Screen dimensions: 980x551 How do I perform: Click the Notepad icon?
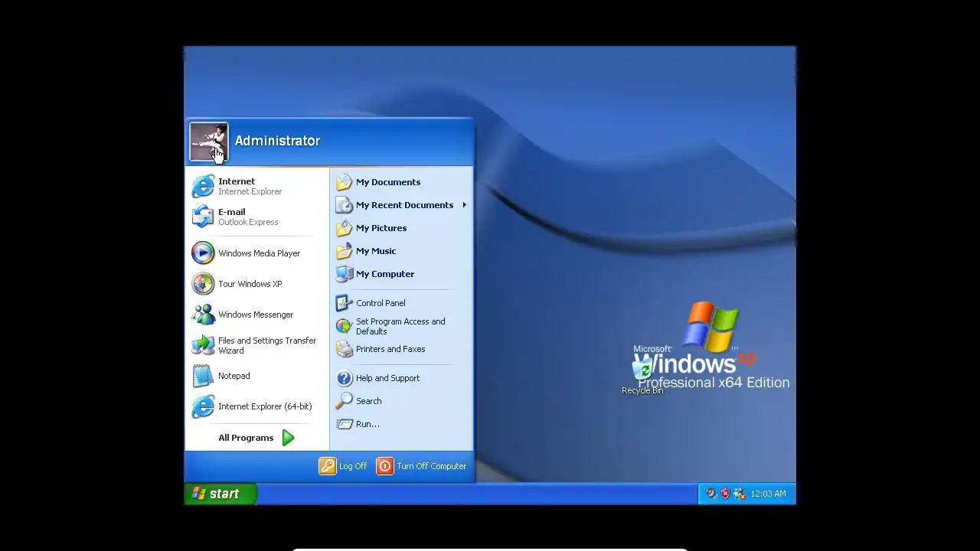[203, 375]
